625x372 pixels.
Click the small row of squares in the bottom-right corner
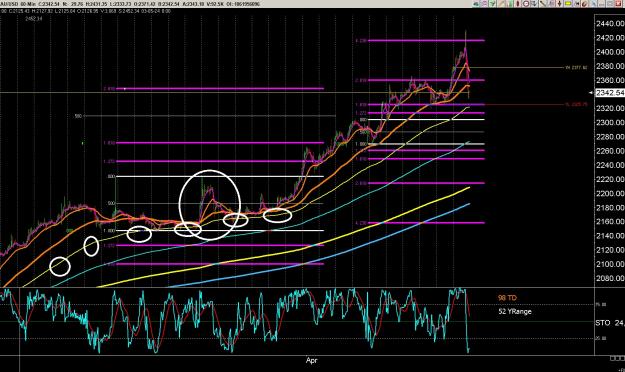click(617, 358)
